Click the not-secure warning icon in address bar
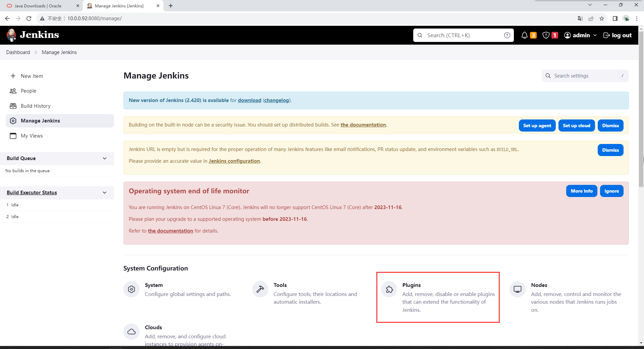Screen dimensions: 644x349 click(x=42, y=18)
